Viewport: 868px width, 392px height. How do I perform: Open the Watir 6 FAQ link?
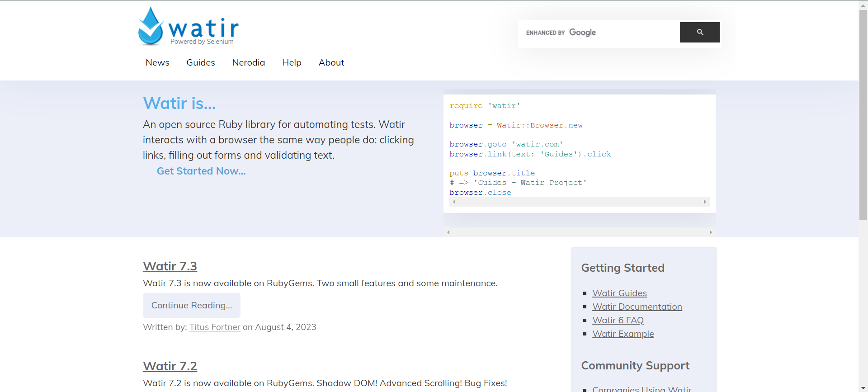618,320
